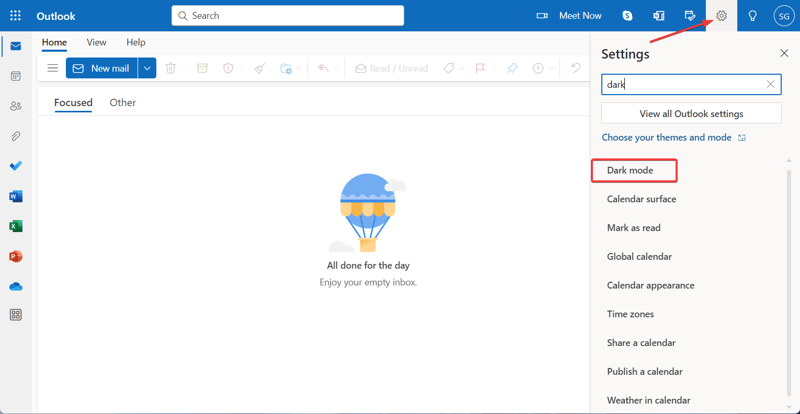
Task: Select the Other inbox tab
Action: [123, 103]
